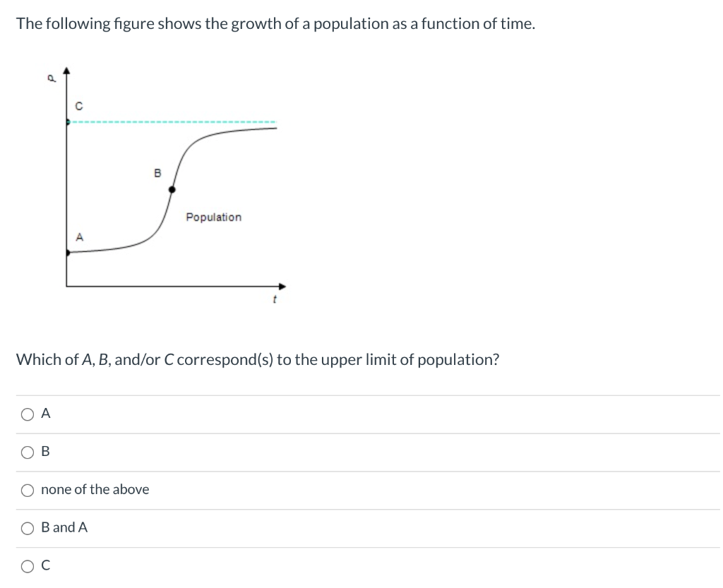Click the question text about upper limit
Screen dimensions: 723x588
257,359
